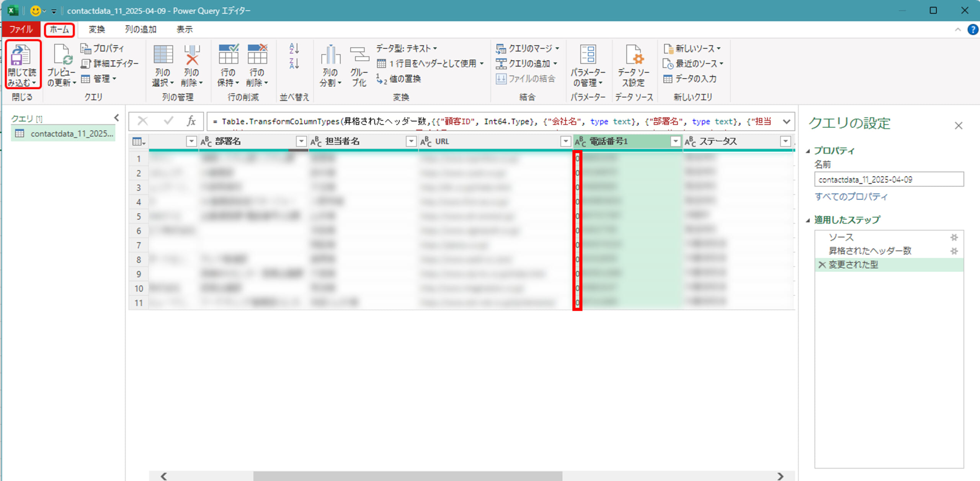980x481 pixels.
Task: Click Replace Values (値の置換)
Action: point(399,79)
